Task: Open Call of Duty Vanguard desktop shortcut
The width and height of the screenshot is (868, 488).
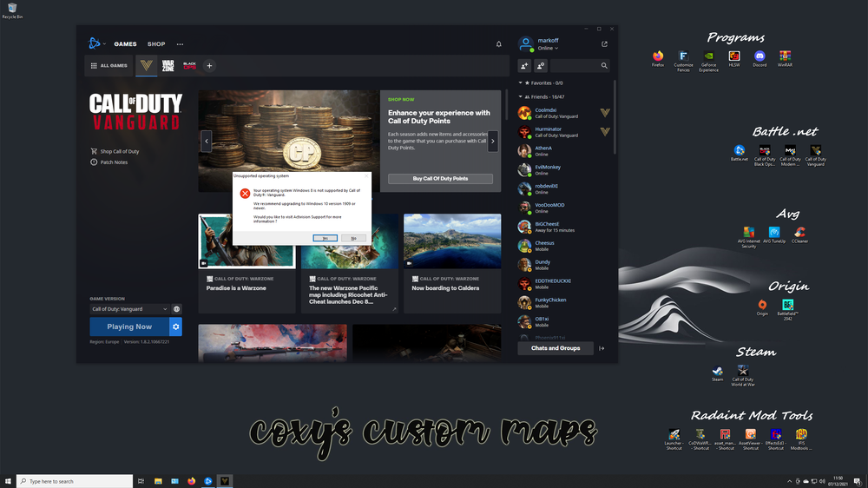Action: 815,155
